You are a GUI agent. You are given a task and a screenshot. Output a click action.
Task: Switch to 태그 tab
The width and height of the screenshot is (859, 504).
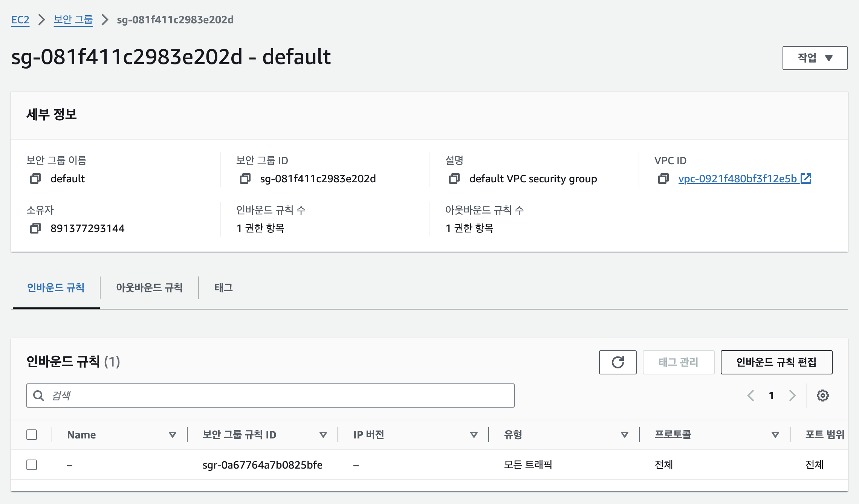223,288
